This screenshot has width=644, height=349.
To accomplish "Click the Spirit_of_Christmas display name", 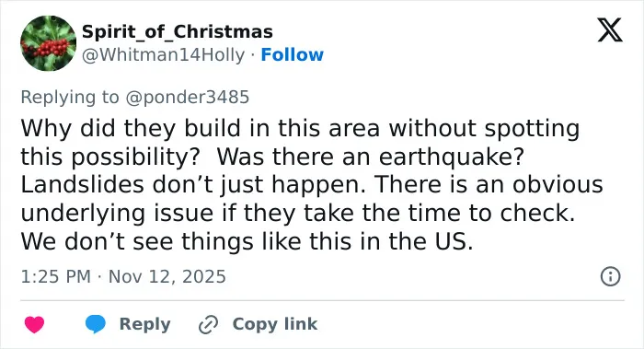I will click(178, 31).
